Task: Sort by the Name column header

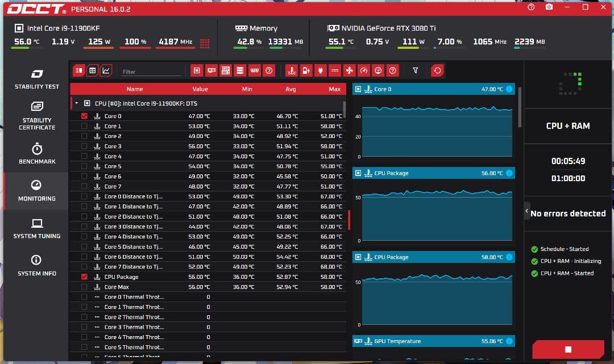Action: tap(135, 89)
